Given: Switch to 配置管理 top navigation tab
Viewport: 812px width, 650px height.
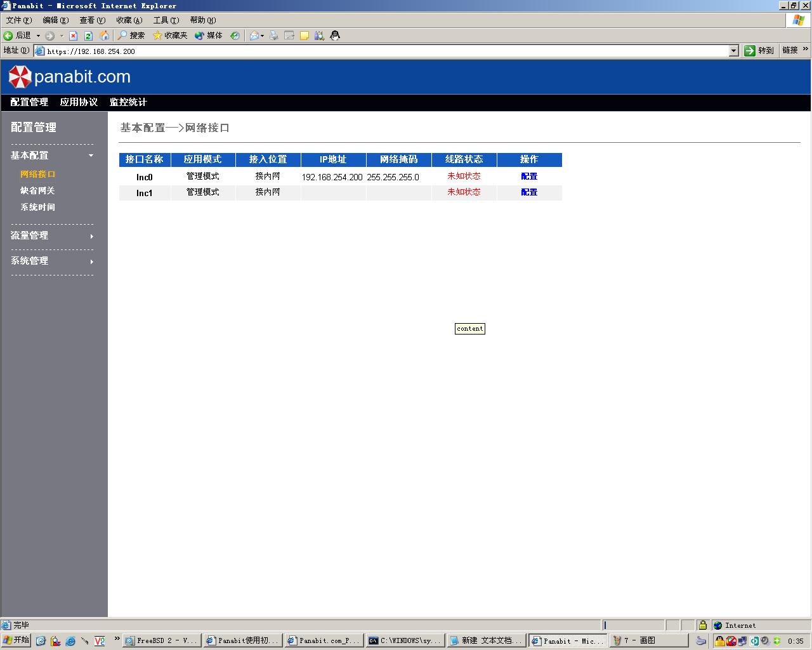Looking at the screenshot, I should pyautogui.click(x=29, y=102).
